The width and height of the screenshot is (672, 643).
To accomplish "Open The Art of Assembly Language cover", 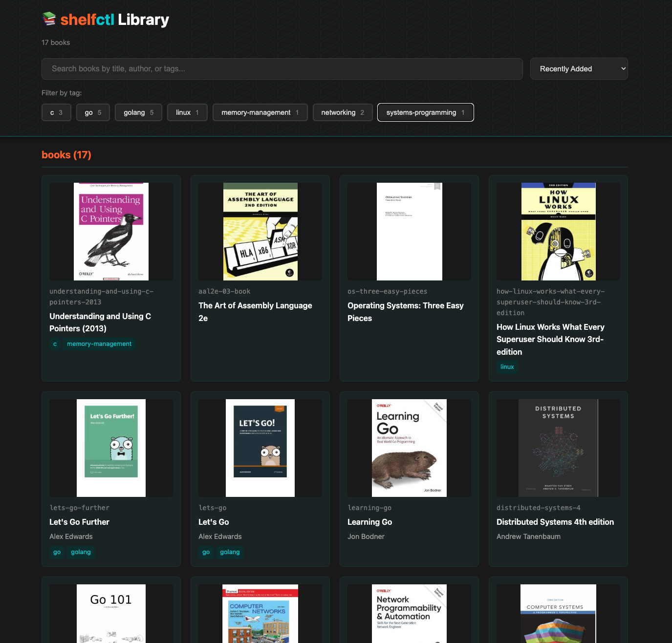I will click(260, 232).
